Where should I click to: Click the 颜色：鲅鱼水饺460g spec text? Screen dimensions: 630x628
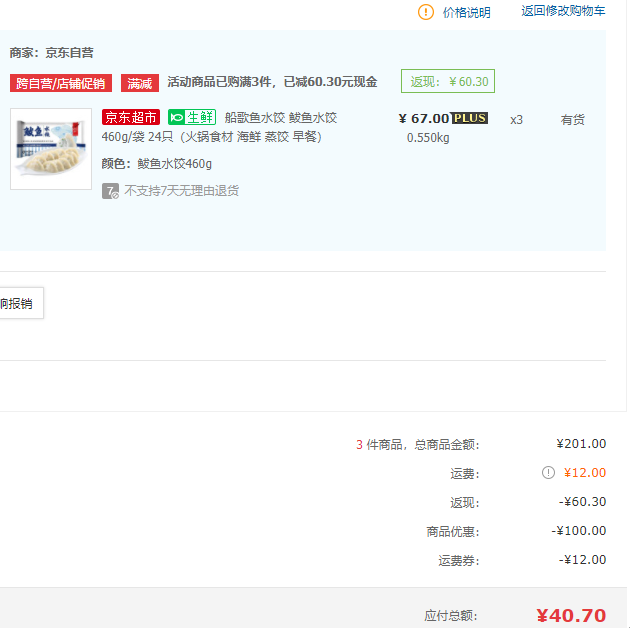coord(157,164)
